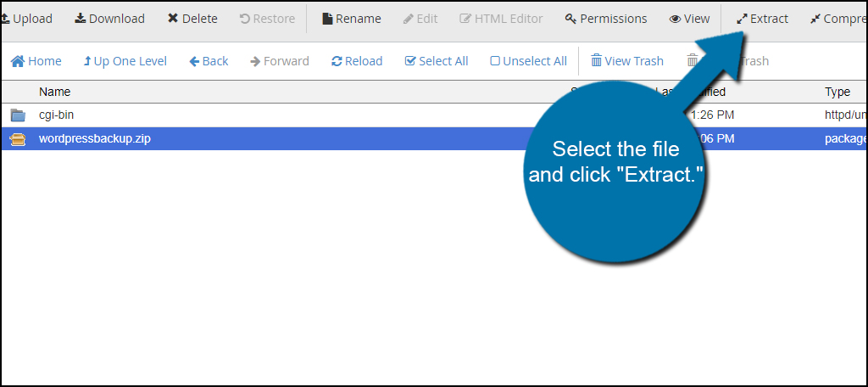Screen dimensions: 868x387
Task: Click the Compress toolbar item
Action: pyautogui.click(x=838, y=19)
